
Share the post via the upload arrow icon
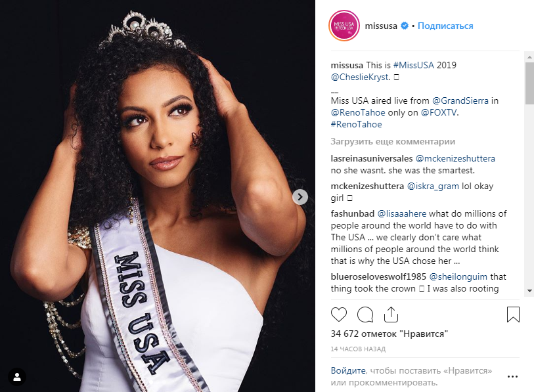coord(391,314)
